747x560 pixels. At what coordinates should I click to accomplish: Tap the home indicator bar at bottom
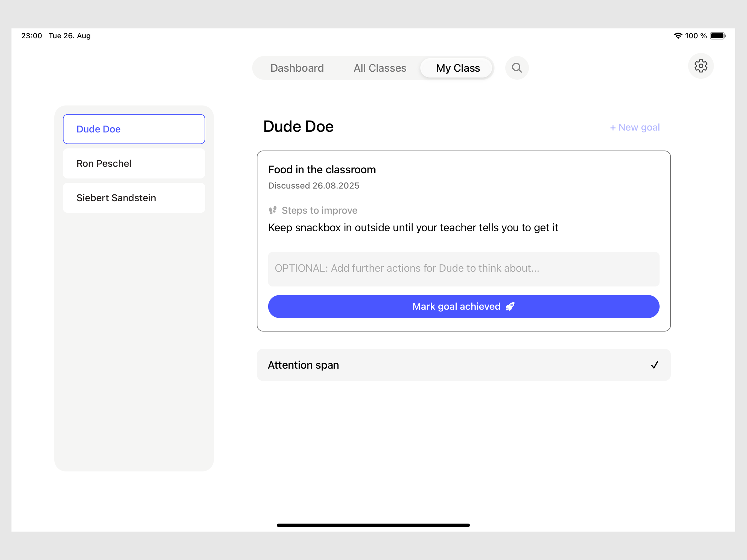click(373, 525)
